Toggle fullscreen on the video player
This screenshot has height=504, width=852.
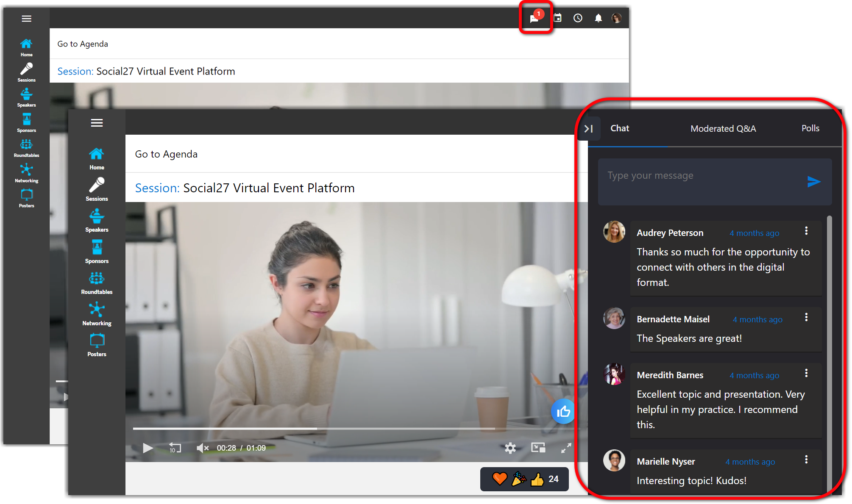[566, 448]
